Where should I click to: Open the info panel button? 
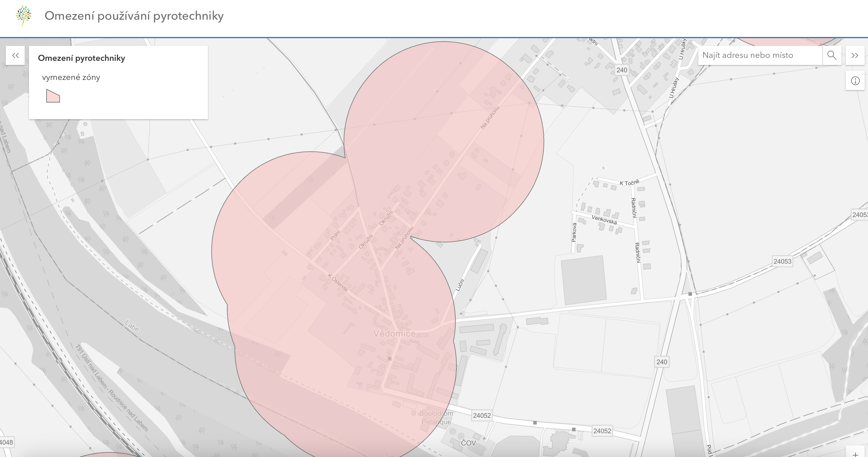point(855,81)
